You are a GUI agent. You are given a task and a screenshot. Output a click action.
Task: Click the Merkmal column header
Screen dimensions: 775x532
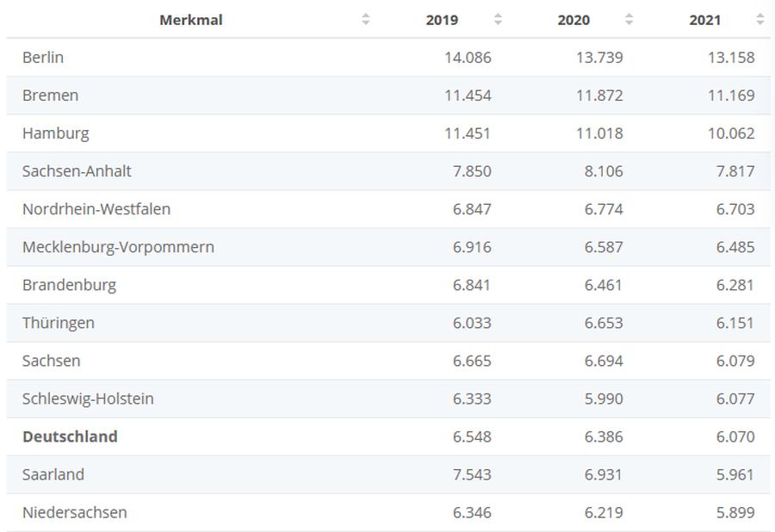[x=191, y=20]
